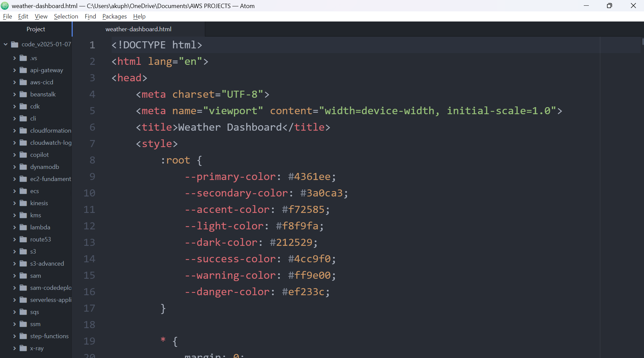The image size is (644, 358).
Task: Click the ecs folder icon
Action: [x=23, y=191]
